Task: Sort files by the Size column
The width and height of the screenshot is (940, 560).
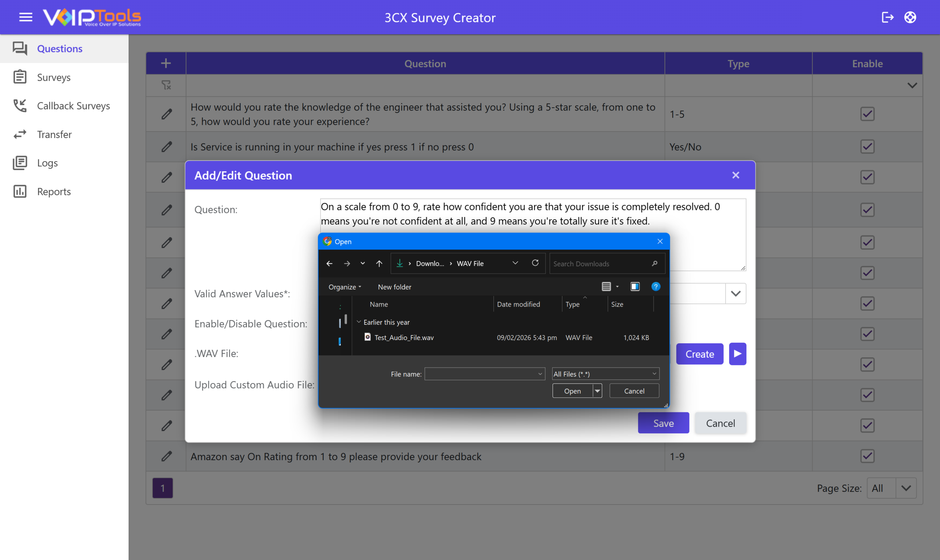Action: (617, 304)
